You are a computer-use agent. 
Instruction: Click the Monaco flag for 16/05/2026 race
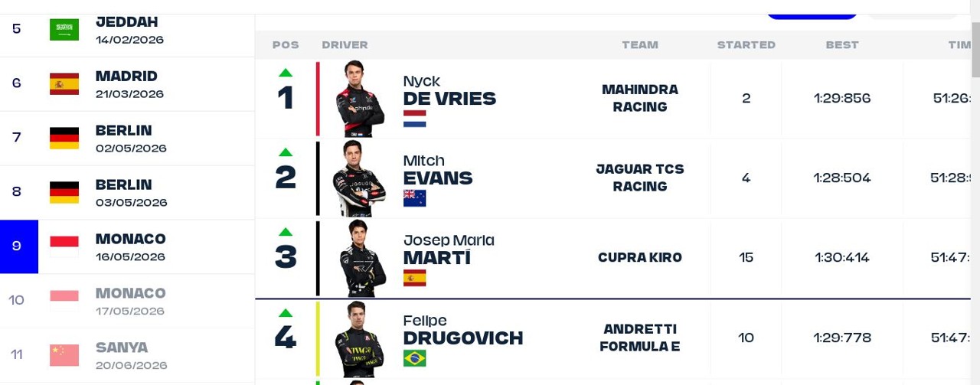[x=64, y=246]
